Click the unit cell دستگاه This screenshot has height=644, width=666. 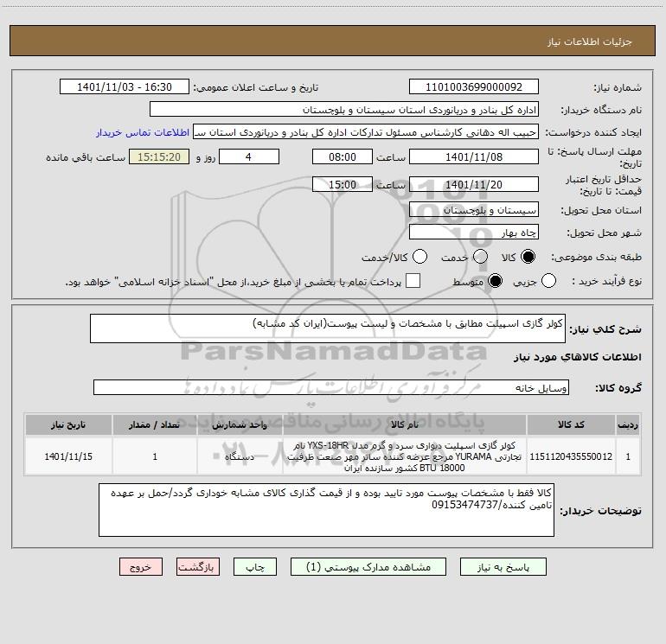(240, 456)
